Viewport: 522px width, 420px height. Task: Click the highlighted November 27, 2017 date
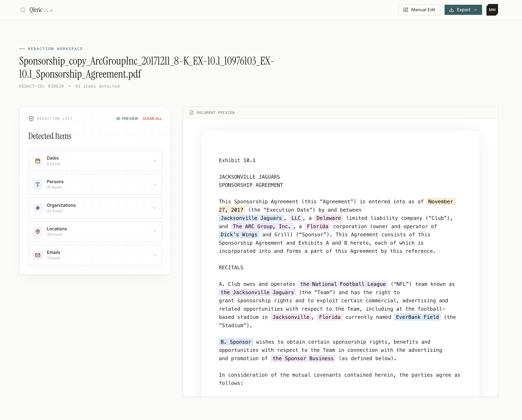[x=441, y=202]
